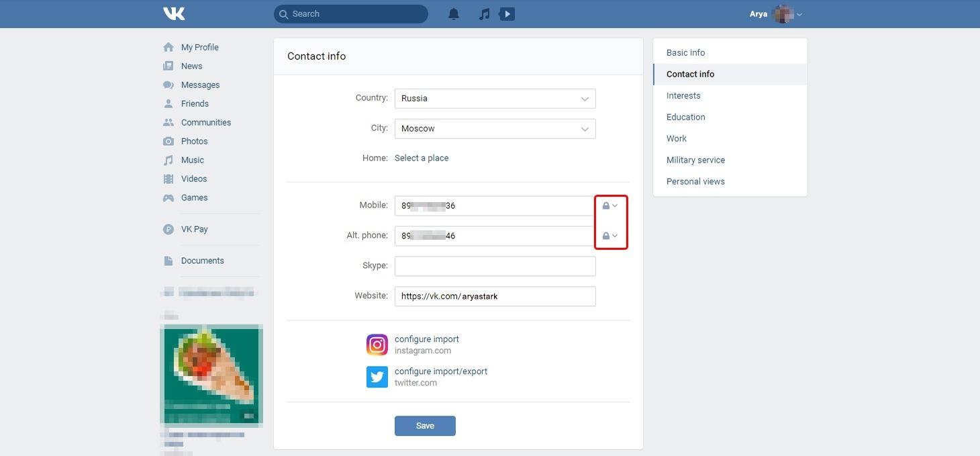Click into the Website field
The image size is (980, 456).
click(x=495, y=296)
